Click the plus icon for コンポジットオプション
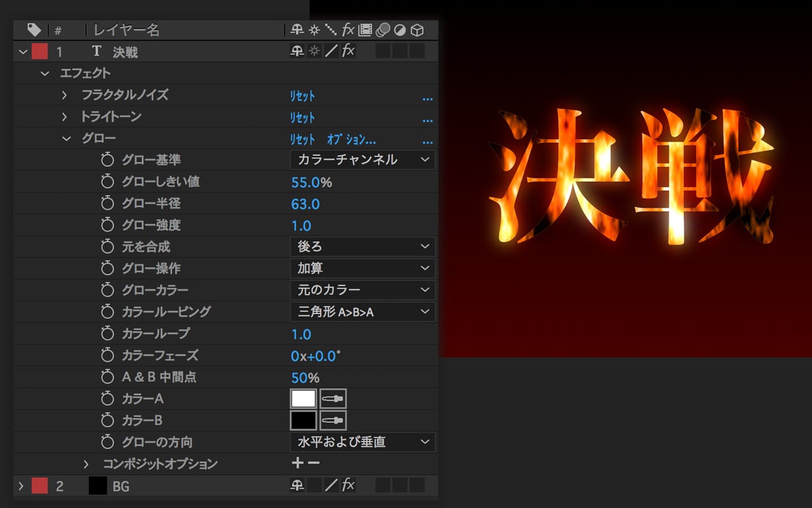Image resolution: width=812 pixels, height=508 pixels. [x=298, y=464]
